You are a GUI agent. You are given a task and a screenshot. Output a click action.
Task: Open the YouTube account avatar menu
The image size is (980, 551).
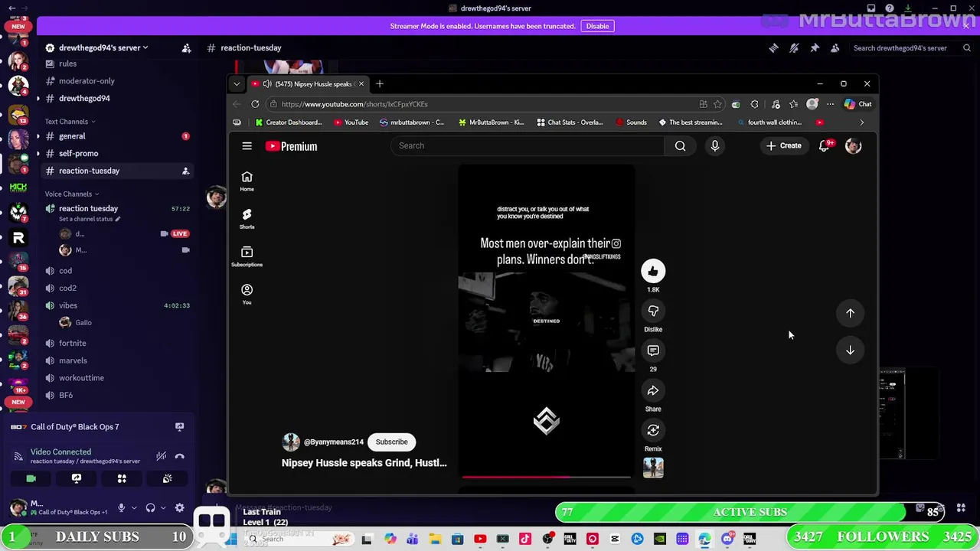(x=853, y=145)
